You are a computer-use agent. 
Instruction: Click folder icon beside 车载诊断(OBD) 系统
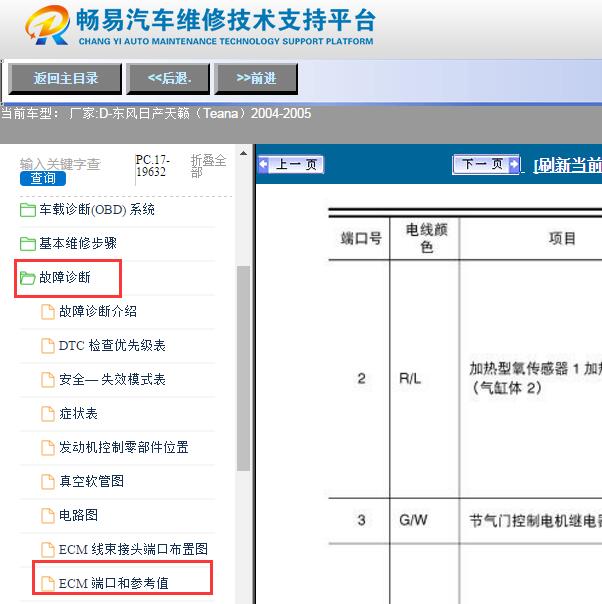pyautogui.click(x=28, y=210)
